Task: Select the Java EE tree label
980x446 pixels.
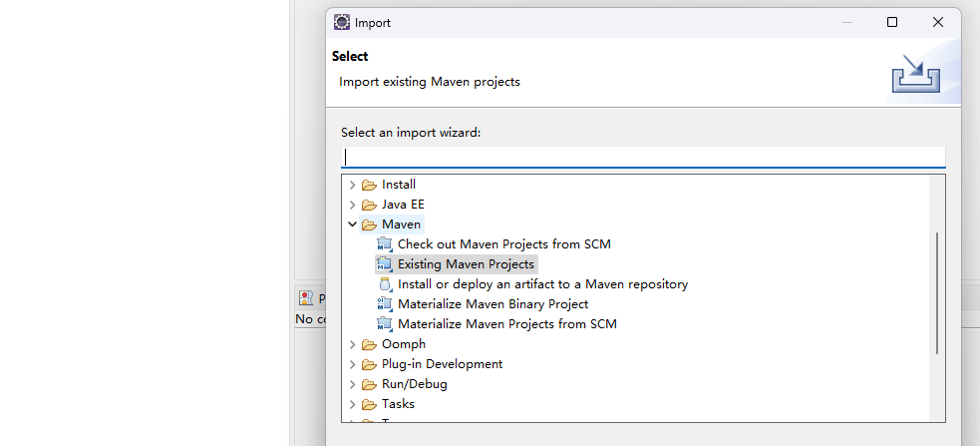Action: pos(403,205)
